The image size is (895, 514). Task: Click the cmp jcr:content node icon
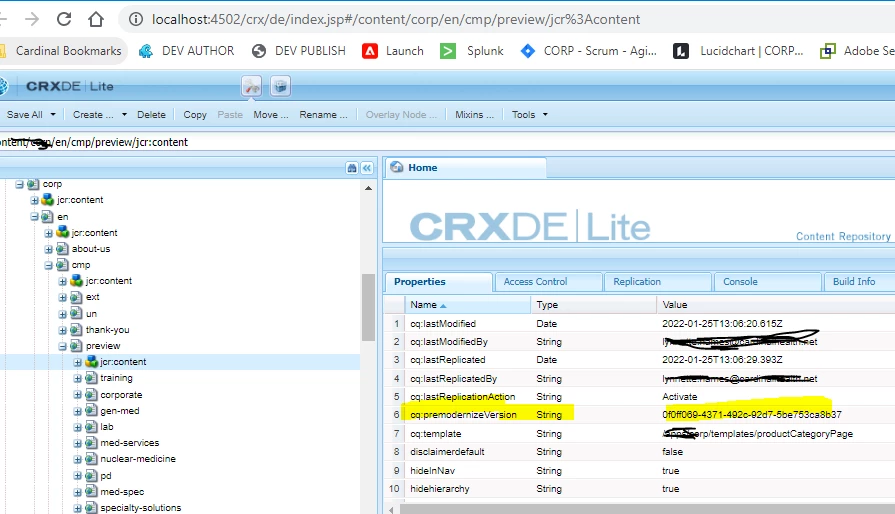click(x=76, y=281)
